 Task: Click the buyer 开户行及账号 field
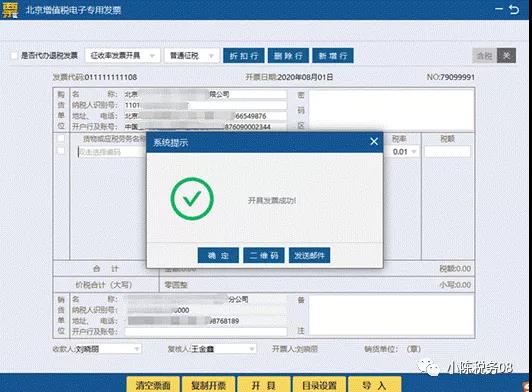tap(206, 127)
